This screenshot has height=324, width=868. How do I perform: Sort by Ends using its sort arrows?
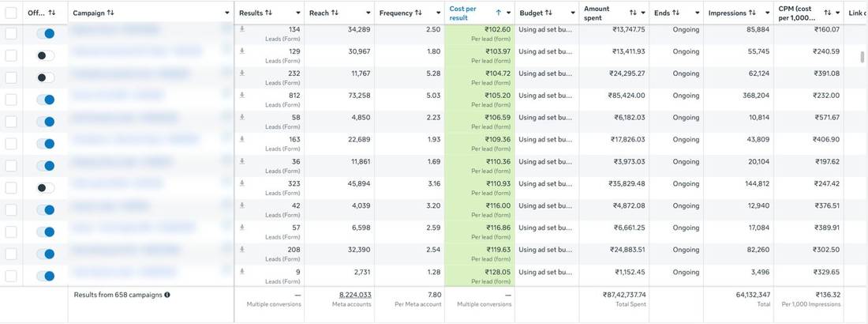coord(675,13)
